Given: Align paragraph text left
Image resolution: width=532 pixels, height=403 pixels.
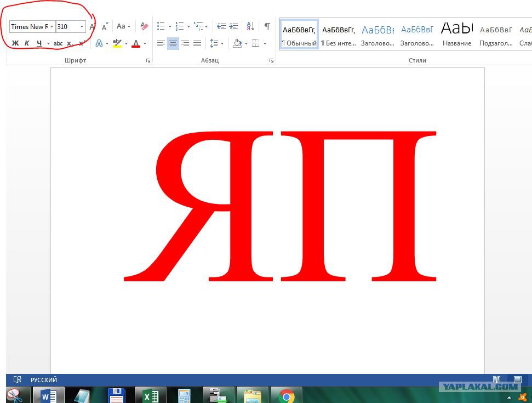Looking at the screenshot, I should tap(161, 43).
